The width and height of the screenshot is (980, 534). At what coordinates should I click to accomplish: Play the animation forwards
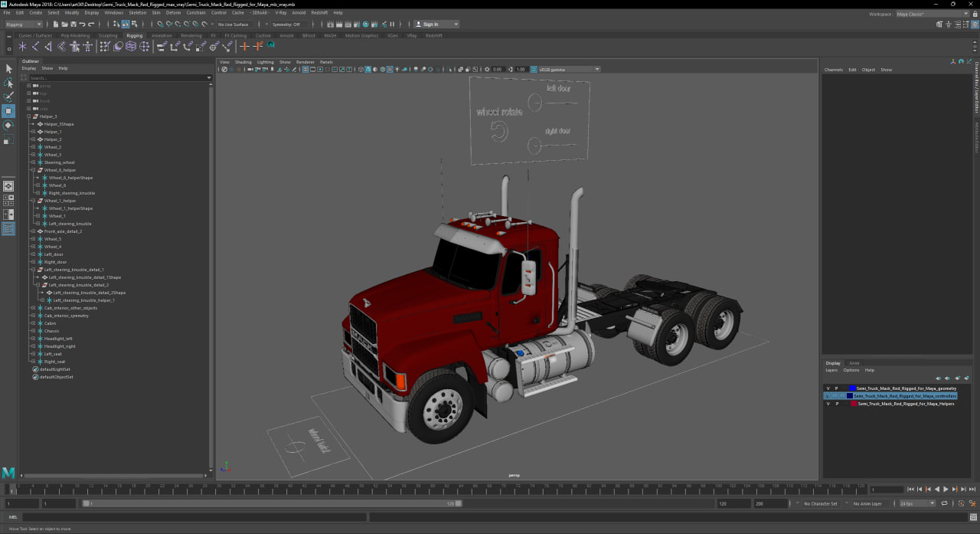946,489
